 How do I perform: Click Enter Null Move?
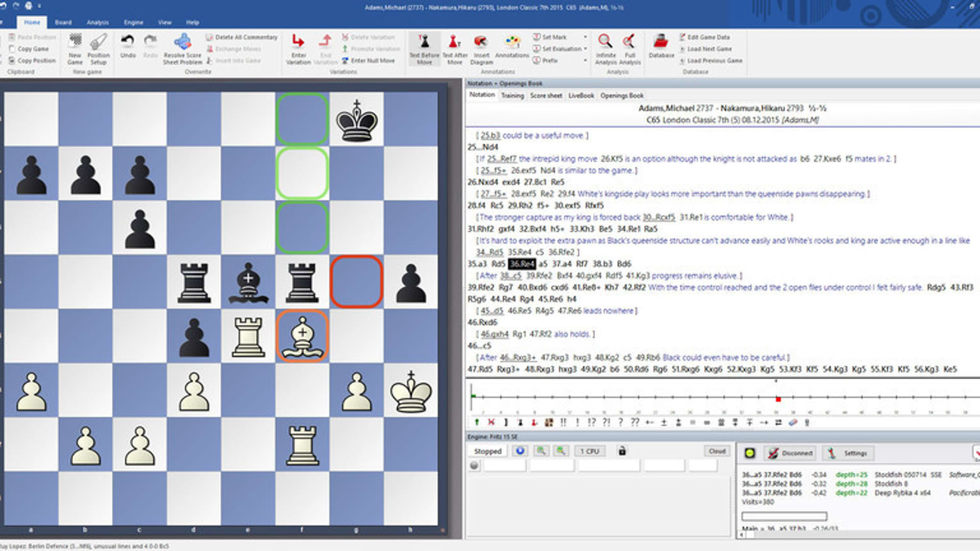pyautogui.click(x=368, y=61)
